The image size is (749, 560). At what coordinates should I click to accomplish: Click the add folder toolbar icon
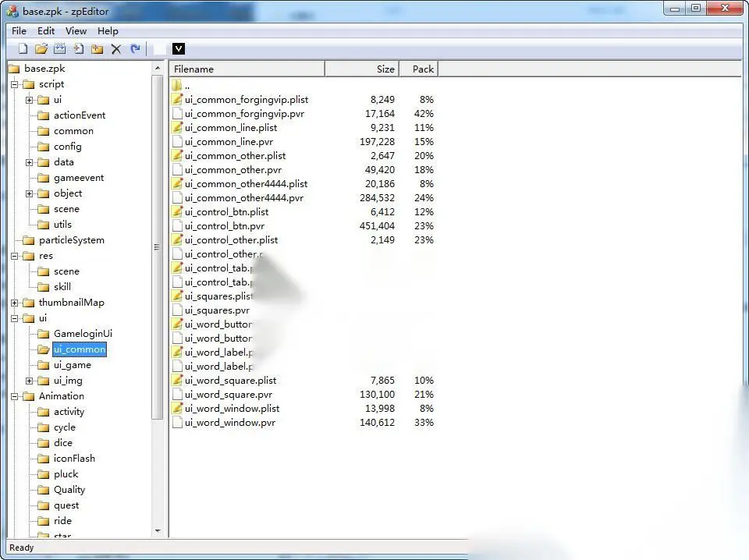97,48
